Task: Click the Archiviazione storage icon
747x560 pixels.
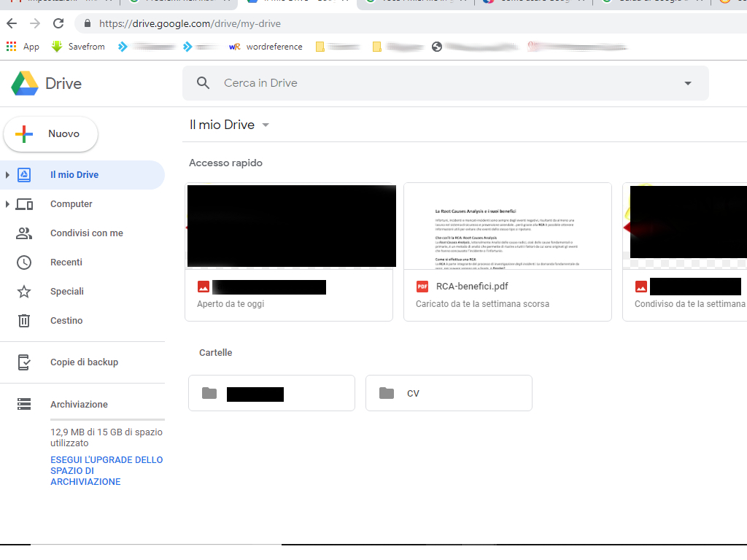Action: click(24, 404)
